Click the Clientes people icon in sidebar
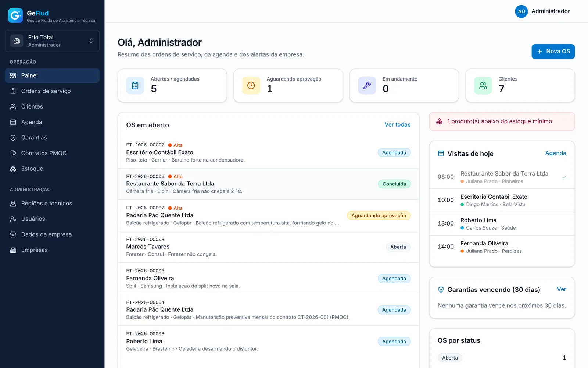 13,107
